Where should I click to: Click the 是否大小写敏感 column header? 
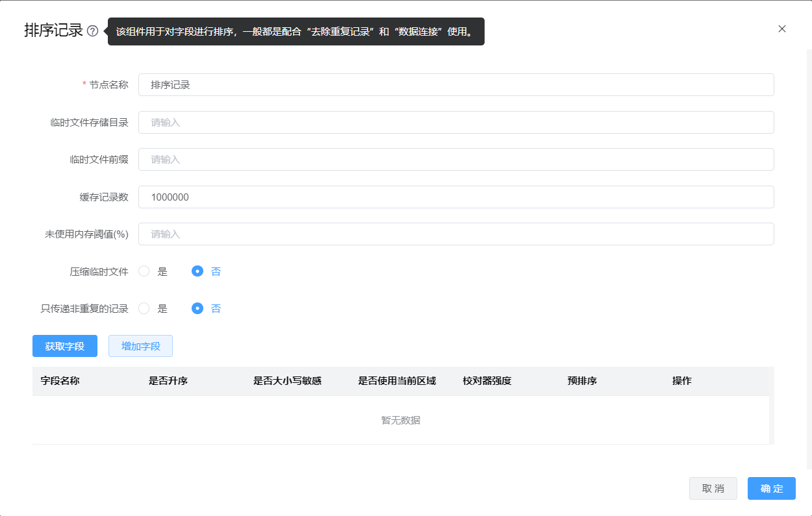pos(287,381)
